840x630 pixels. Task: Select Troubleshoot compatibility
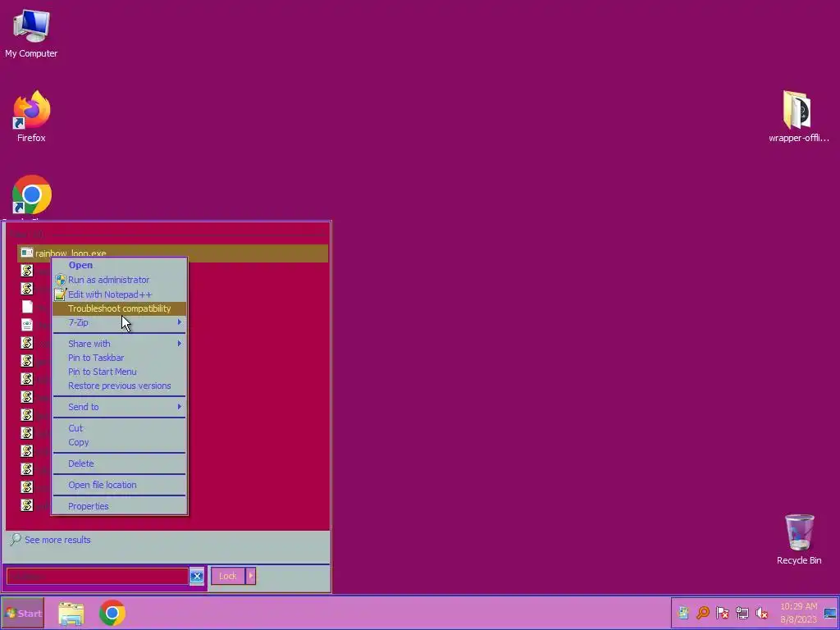tap(120, 308)
